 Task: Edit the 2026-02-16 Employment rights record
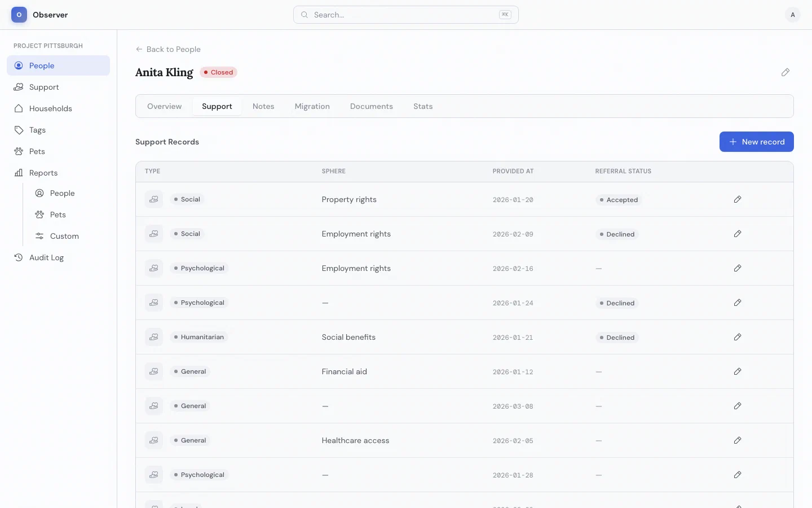[738, 268]
